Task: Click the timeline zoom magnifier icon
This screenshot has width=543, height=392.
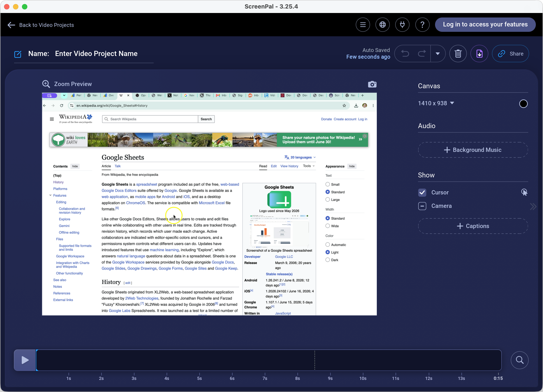Action: (519, 360)
